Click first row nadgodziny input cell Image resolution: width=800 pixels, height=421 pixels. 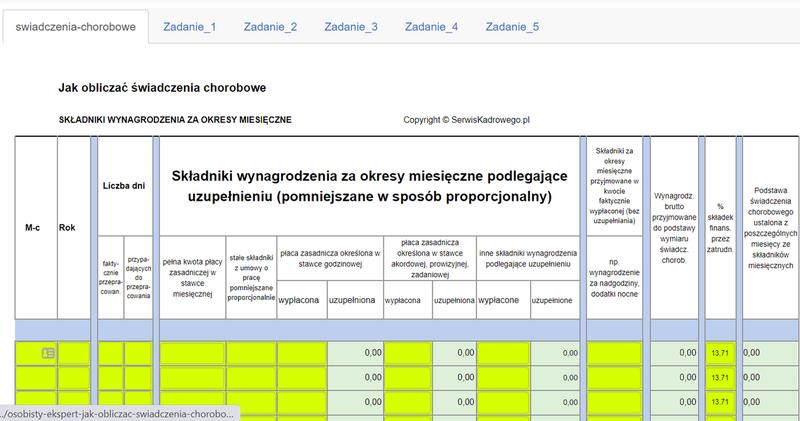tap(614, 353)
